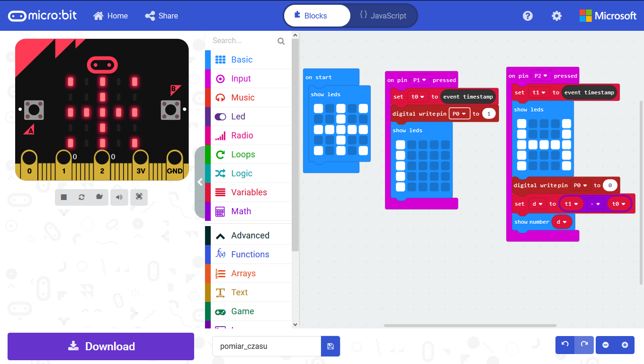Screen dimensions: 644x364
Task: Click the toolbox Search field
Action: (243, 41)
